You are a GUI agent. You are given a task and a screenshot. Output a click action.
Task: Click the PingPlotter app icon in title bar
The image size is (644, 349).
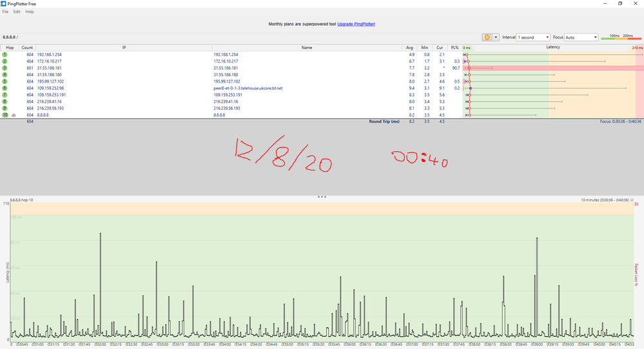[x=5, y=3]
